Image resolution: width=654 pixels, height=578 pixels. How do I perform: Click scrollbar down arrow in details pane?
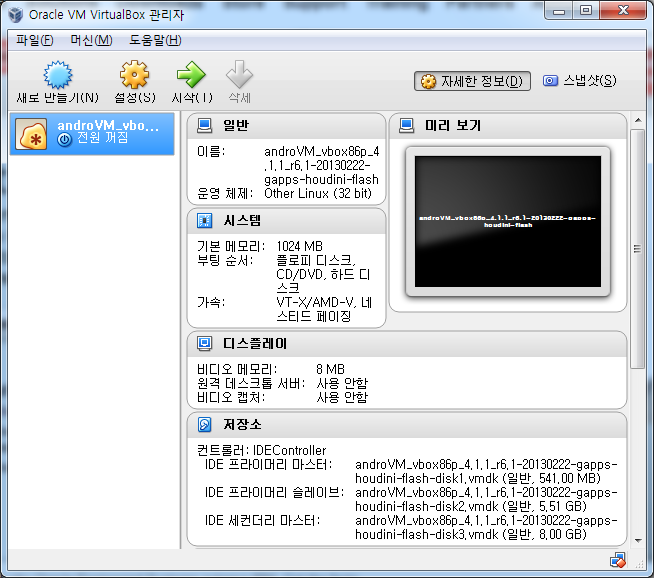point(638,541)
